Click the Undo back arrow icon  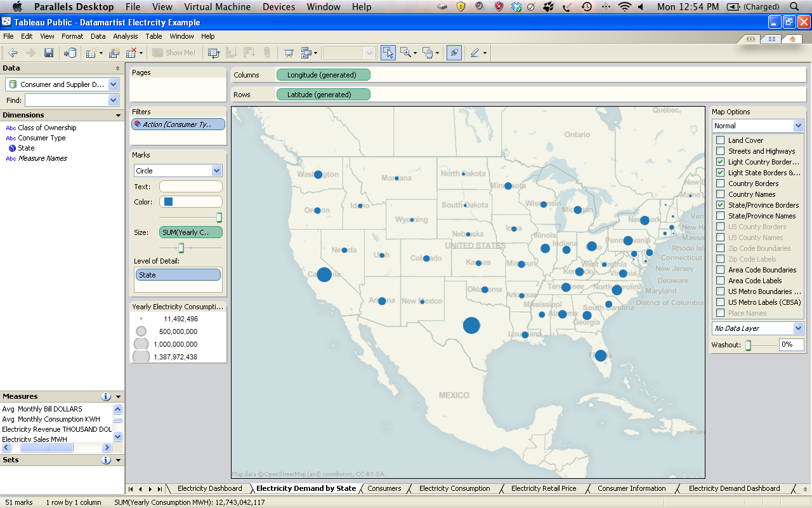tap(13, 53)
